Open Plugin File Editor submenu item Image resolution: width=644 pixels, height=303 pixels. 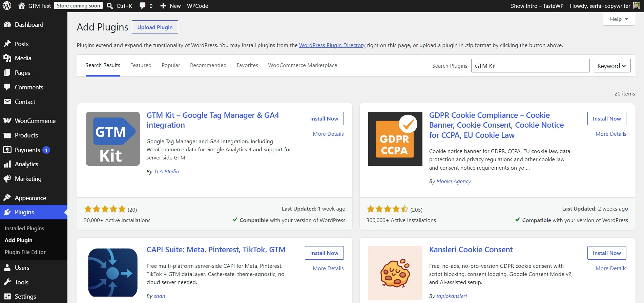(25, 252)
